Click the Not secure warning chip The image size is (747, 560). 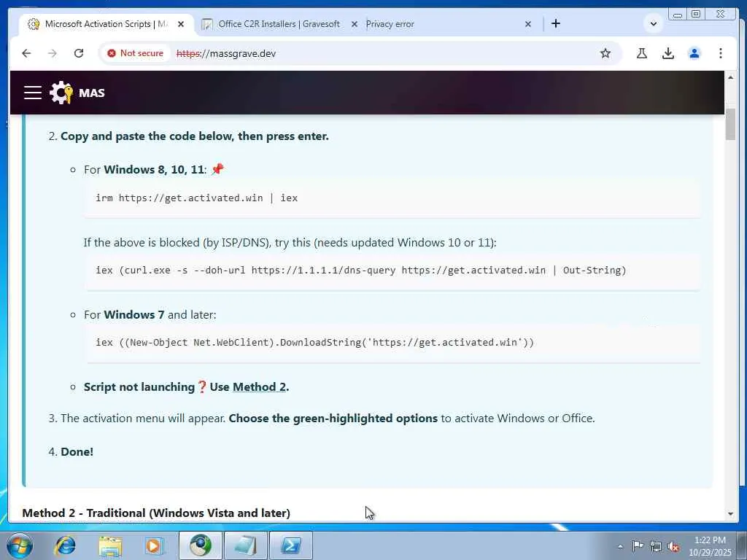135,53
